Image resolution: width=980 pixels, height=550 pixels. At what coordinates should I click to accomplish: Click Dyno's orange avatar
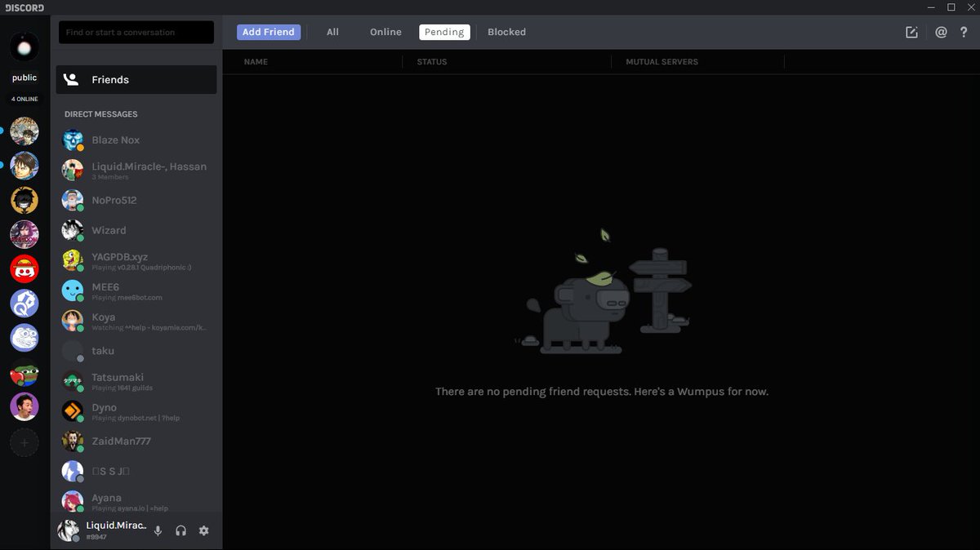[73, 410]
